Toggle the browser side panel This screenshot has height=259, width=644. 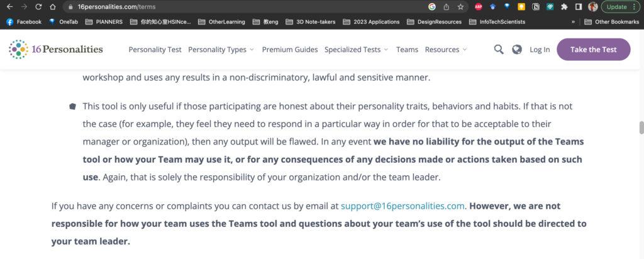coord(579,7)
